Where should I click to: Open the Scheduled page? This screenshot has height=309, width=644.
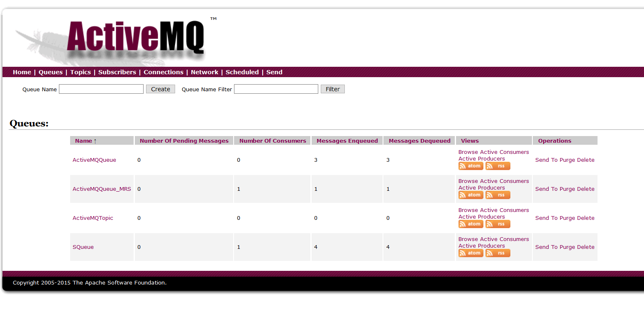point(242,72)
